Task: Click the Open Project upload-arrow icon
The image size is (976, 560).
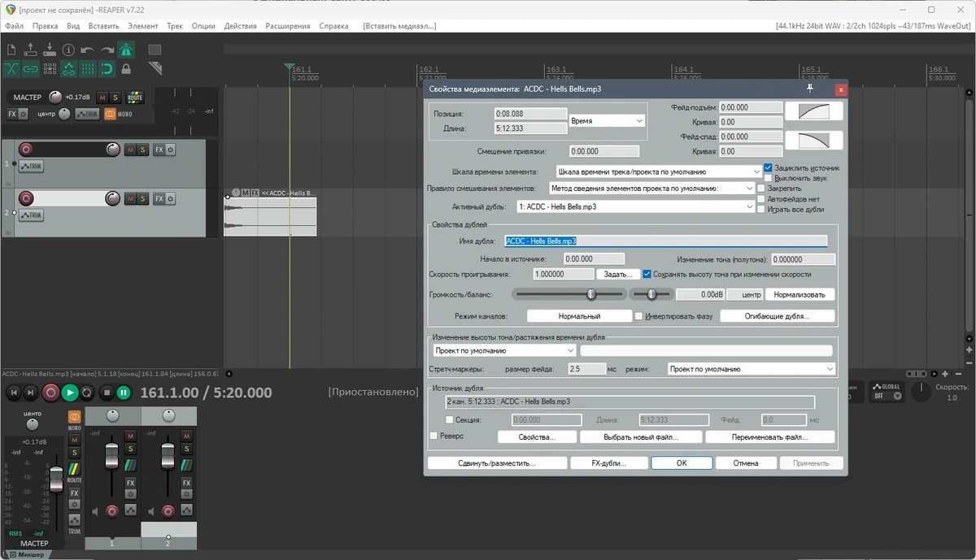Action: (x=31, y=50)
